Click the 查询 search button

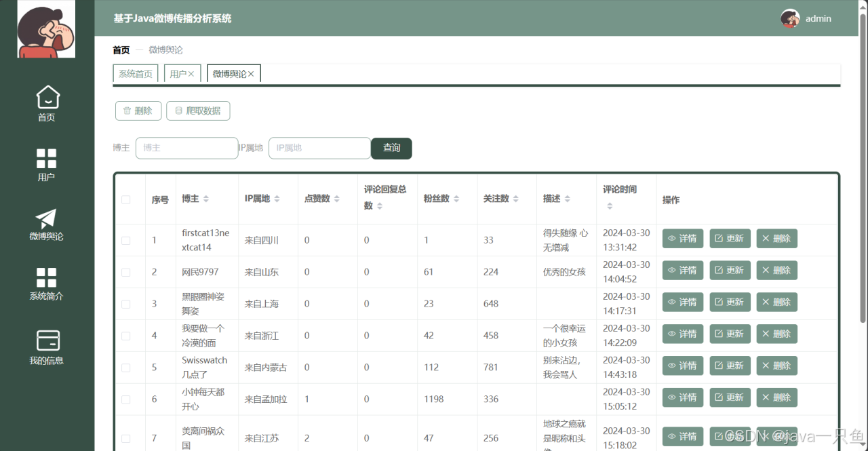[391, 148]
